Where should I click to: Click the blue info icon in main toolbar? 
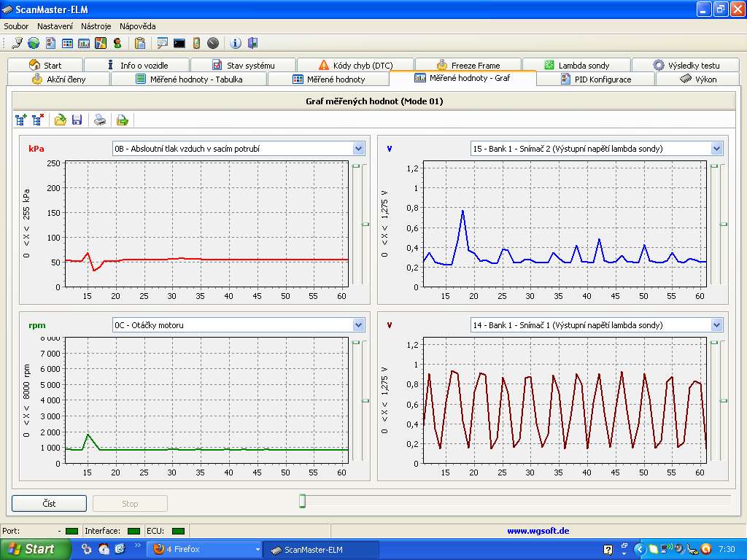(236, 43)
